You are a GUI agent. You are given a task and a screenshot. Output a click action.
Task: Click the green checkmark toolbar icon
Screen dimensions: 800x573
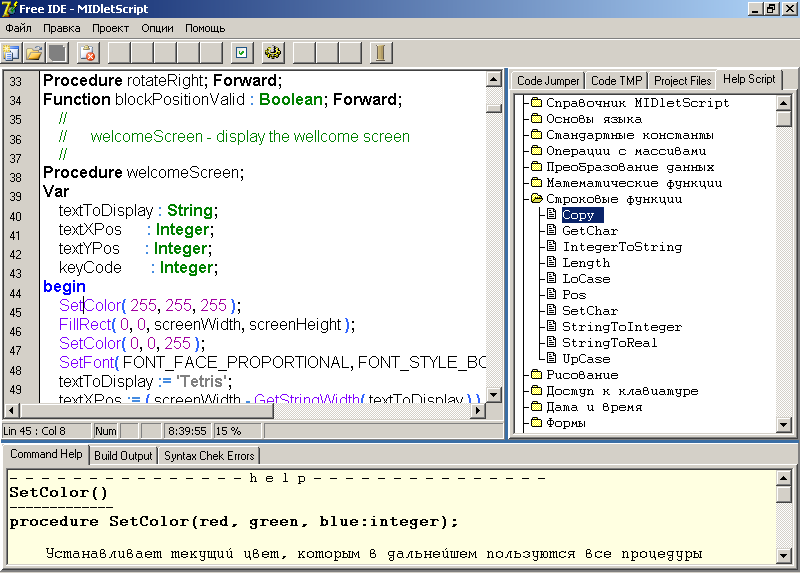click(241, 52)
